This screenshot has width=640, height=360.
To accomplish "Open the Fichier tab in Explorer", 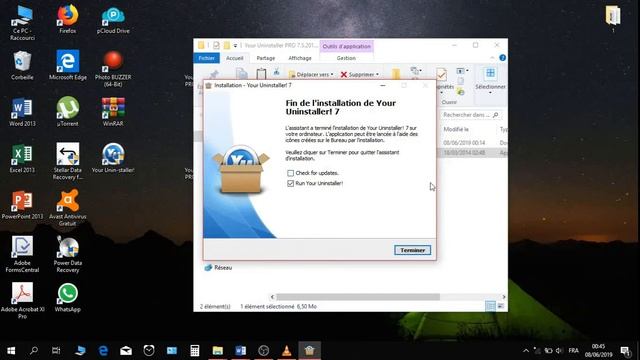I will tap(207, 58).
